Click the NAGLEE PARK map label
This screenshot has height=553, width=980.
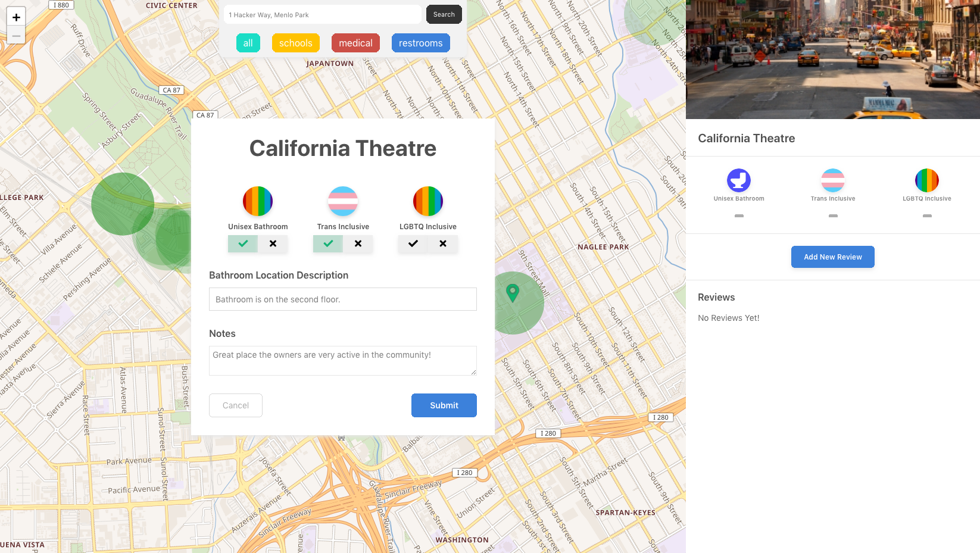[603, 247]
